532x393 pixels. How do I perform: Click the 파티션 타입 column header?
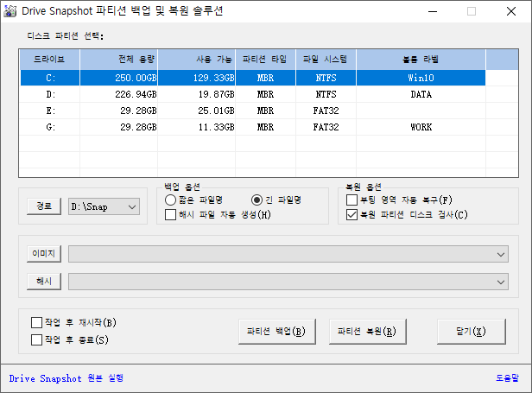pyautogui.click(x=266, y=60)
